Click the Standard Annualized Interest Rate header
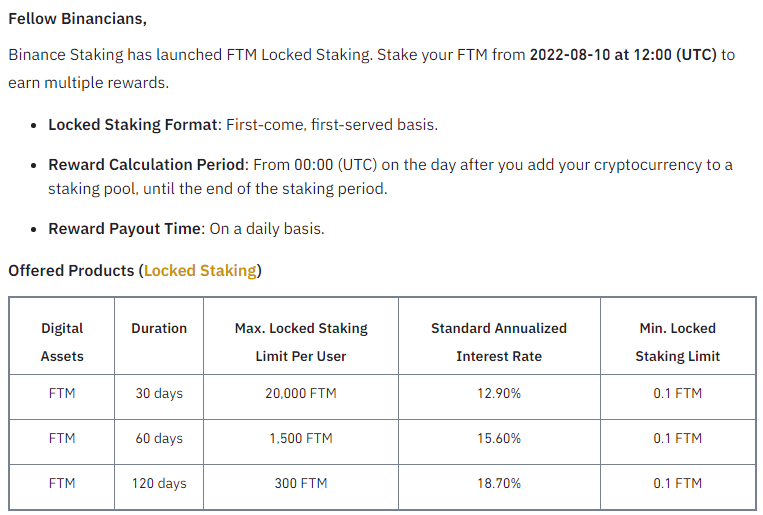This screenshot has height=515, width=763. [499, 341]
